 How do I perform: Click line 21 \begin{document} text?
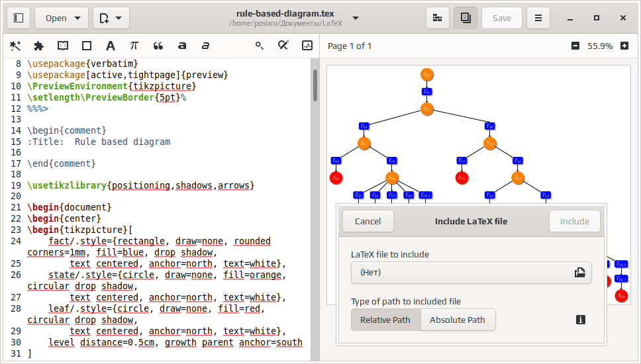point(69,208)
